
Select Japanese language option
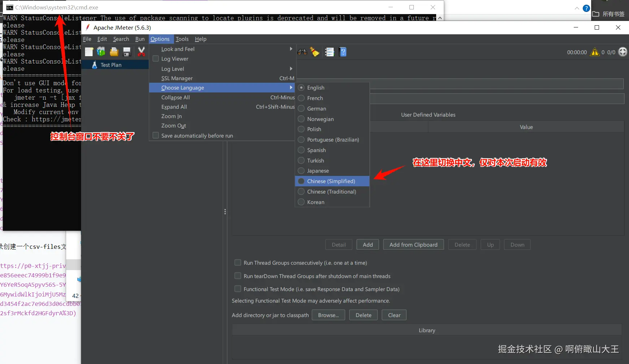point(332,171)
